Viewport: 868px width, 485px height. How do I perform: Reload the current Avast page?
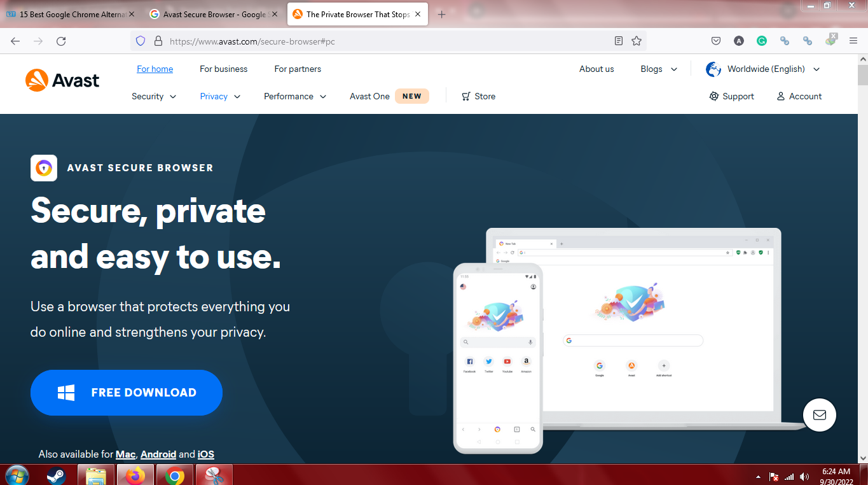click(x=61, y=41)
